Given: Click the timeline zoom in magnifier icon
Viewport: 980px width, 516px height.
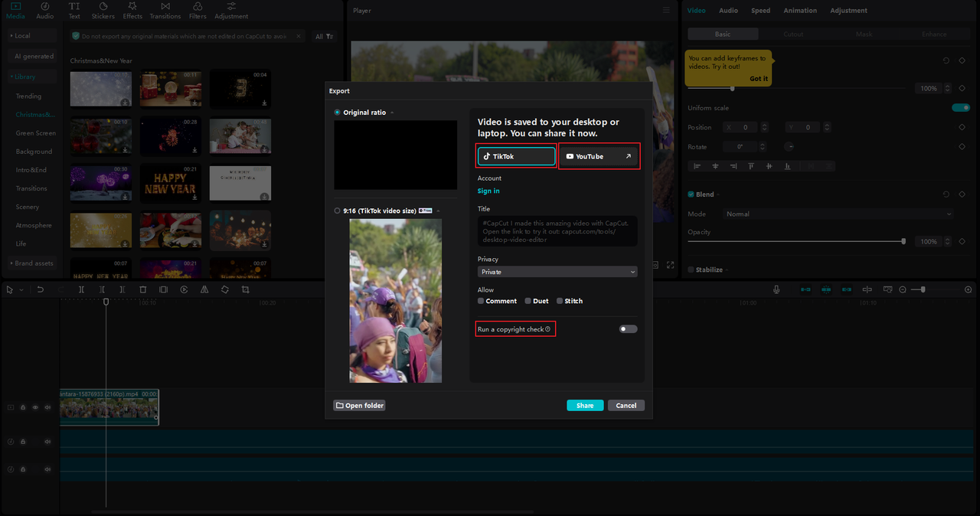Looking at the screenshot, I should coord(969,289).
